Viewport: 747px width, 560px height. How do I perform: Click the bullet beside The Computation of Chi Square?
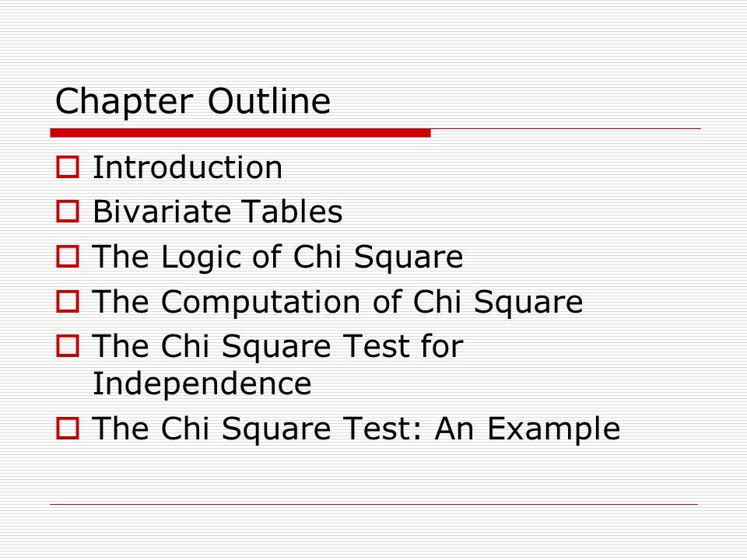point(68,302)
